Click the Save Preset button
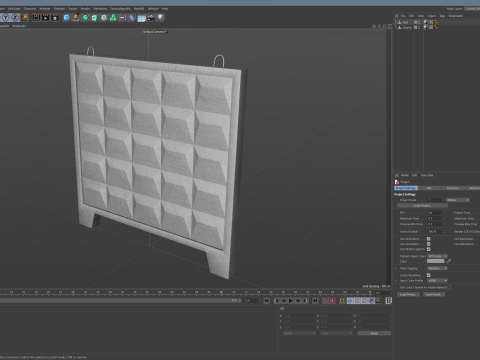Screen dimensions: 480x360 [434, 295]
